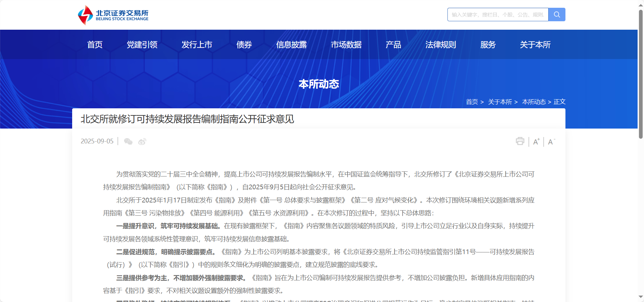Click the scrollbar down arrow

641,297
